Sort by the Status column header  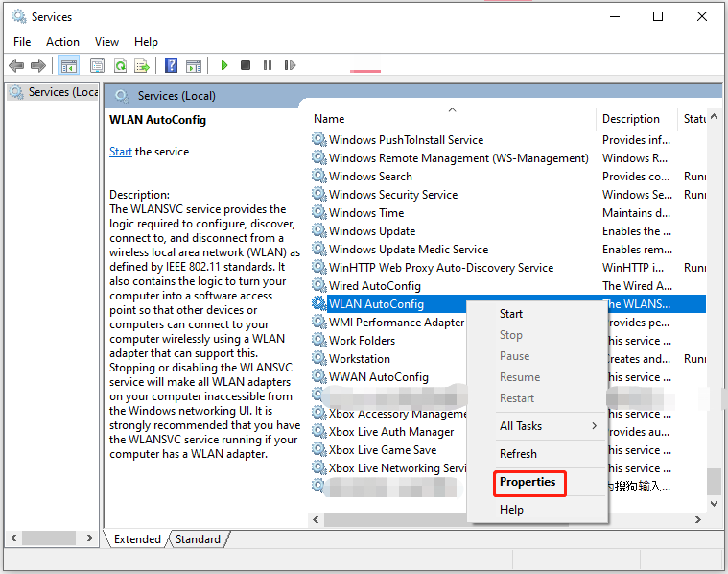pyautogui.click(x=693, y=118)
